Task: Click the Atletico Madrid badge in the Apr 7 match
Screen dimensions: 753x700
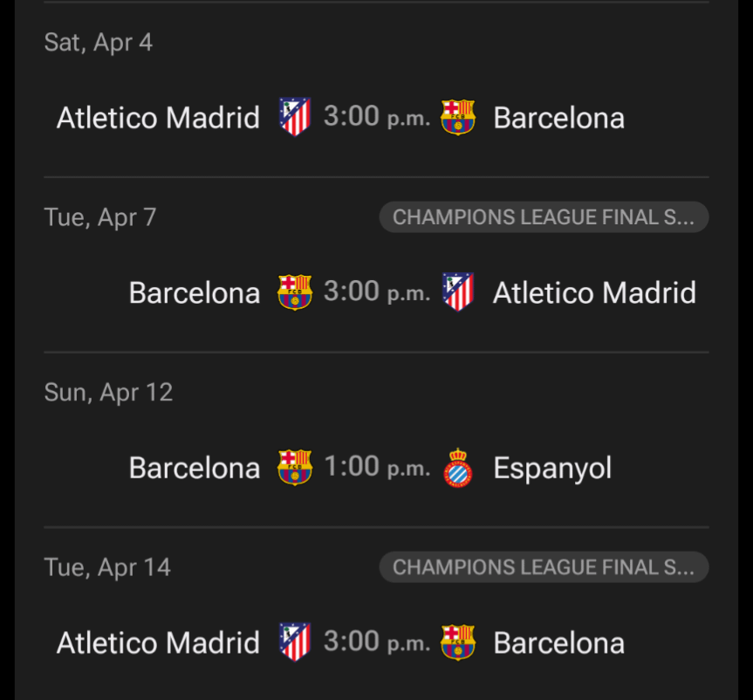Action: pyautogui.click(x=458, y=292)
